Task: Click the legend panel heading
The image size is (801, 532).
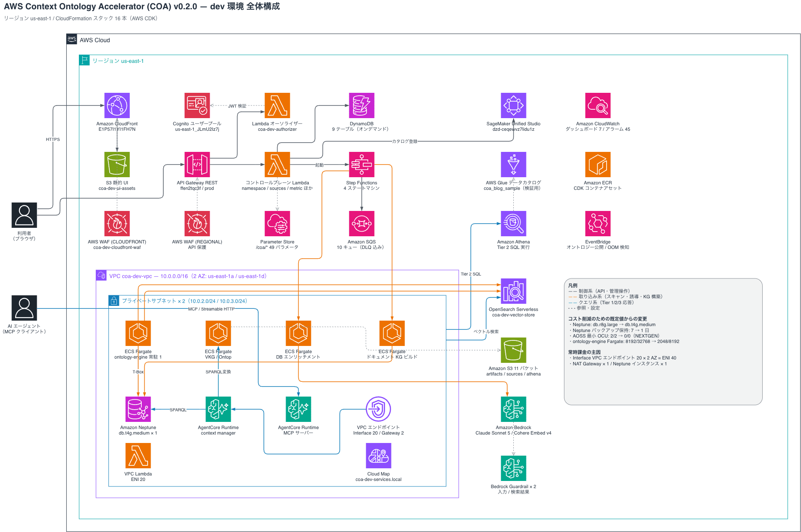Action: [573, 286]
